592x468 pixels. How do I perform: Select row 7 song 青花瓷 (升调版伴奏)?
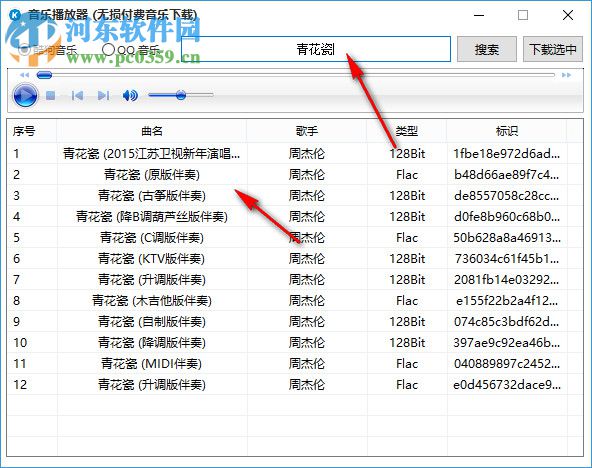tap(152, 280)
